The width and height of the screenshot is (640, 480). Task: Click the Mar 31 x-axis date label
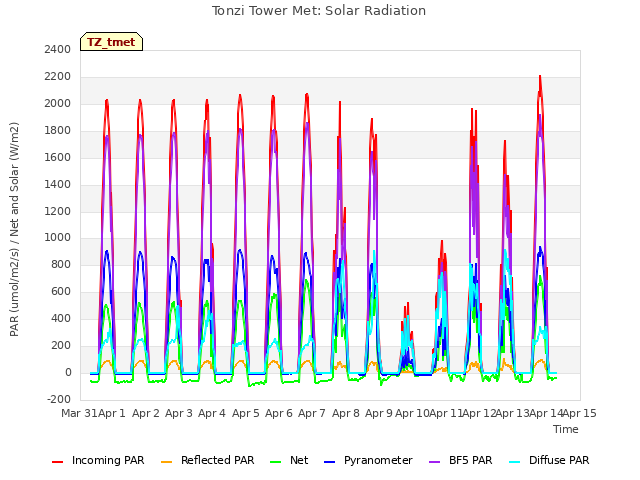(79, 413)
